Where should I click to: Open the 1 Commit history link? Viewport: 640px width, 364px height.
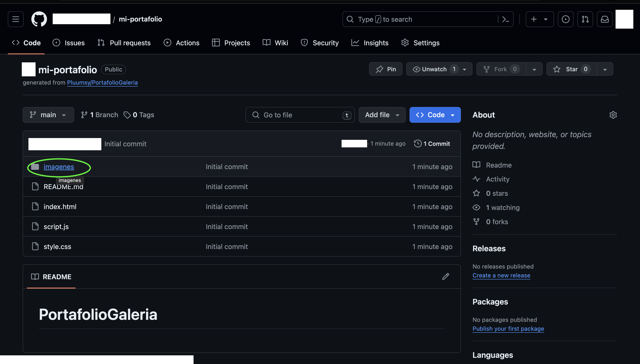pos(432,144)
